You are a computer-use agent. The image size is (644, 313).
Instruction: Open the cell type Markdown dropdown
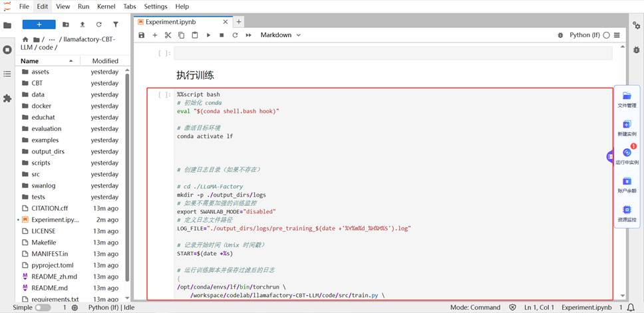point(281,35)
